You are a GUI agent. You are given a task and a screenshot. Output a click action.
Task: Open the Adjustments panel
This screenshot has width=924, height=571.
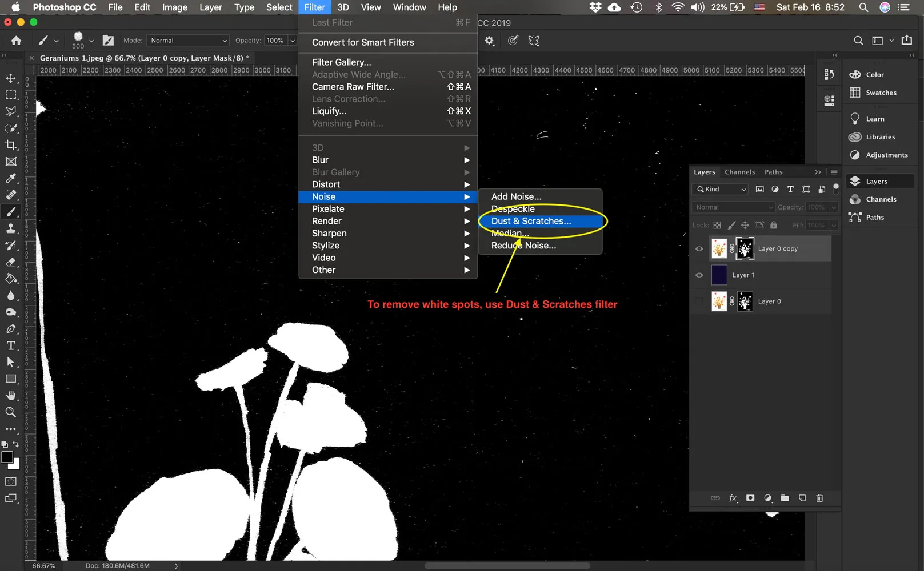click(x=886, y=155)
